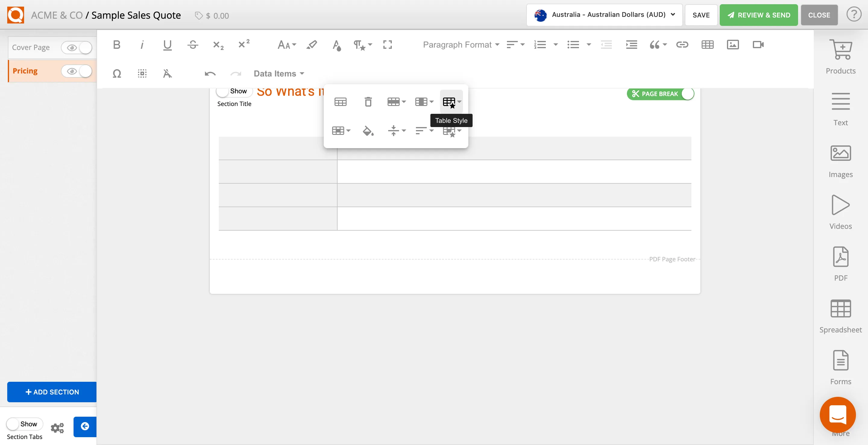Click the REVIEW & SEND button
The image size is (868, 445).
coord(758,15)
